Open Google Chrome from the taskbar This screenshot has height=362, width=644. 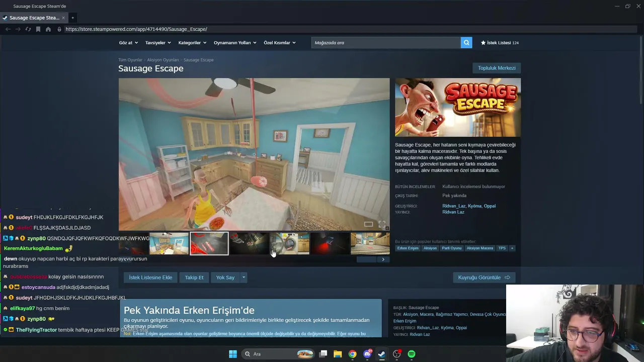[352, 354]
